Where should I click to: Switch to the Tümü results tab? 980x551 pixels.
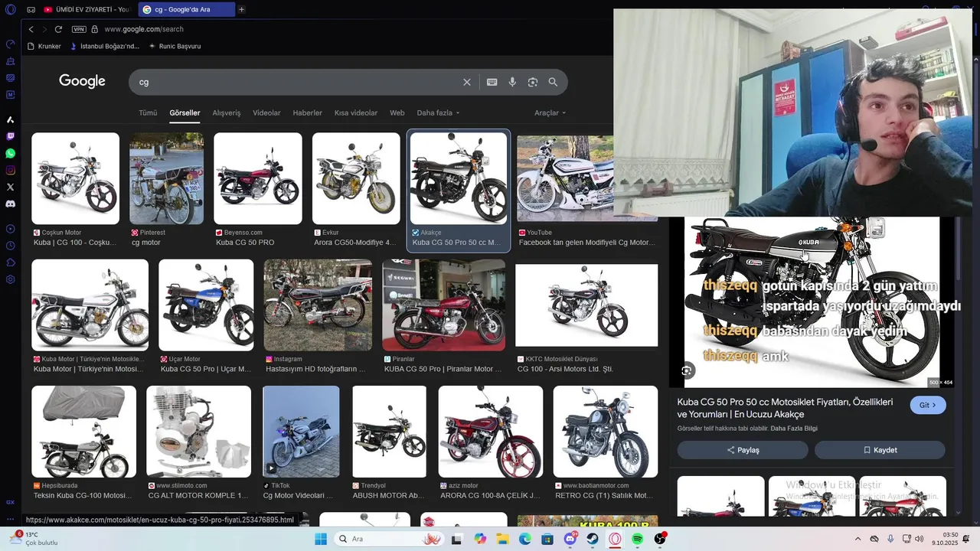click(x=148, y=113)
